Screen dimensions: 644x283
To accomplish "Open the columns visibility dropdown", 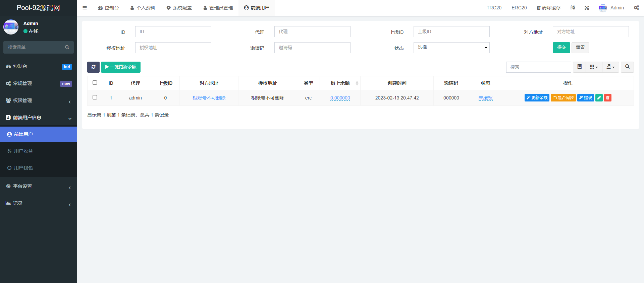I will pos(594,67).
